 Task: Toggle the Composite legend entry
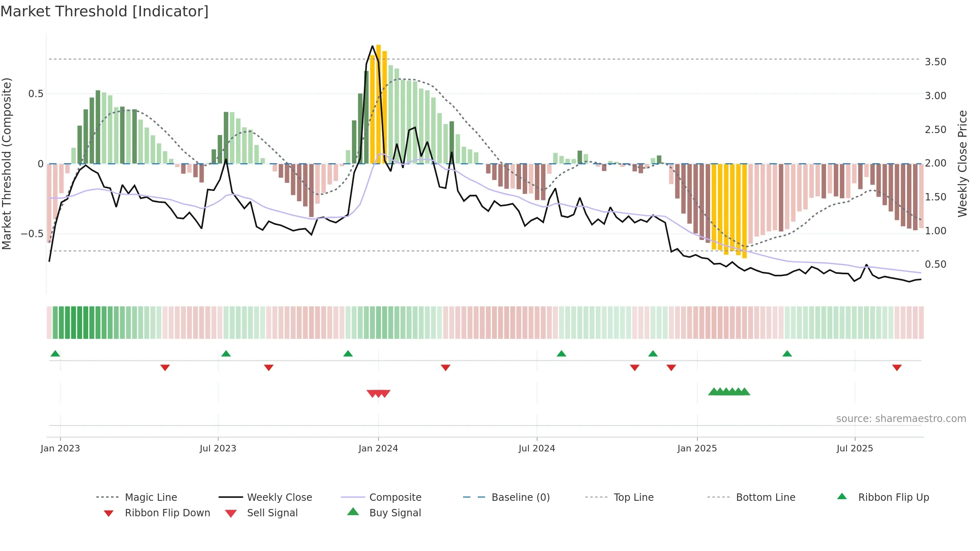pos(381,497)
